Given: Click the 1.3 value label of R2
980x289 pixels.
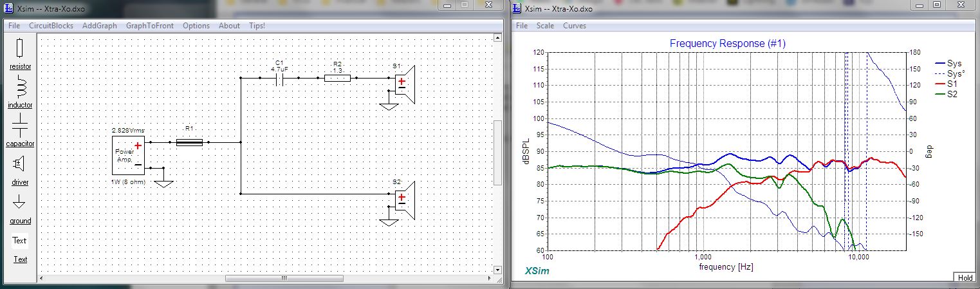Looking at the screenshot, I should click(x=337, y=70).
